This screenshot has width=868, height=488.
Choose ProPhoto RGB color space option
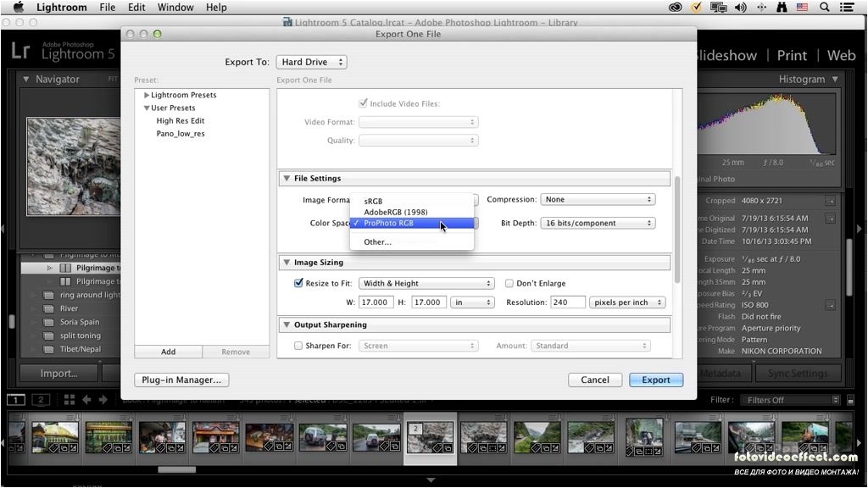412,223
